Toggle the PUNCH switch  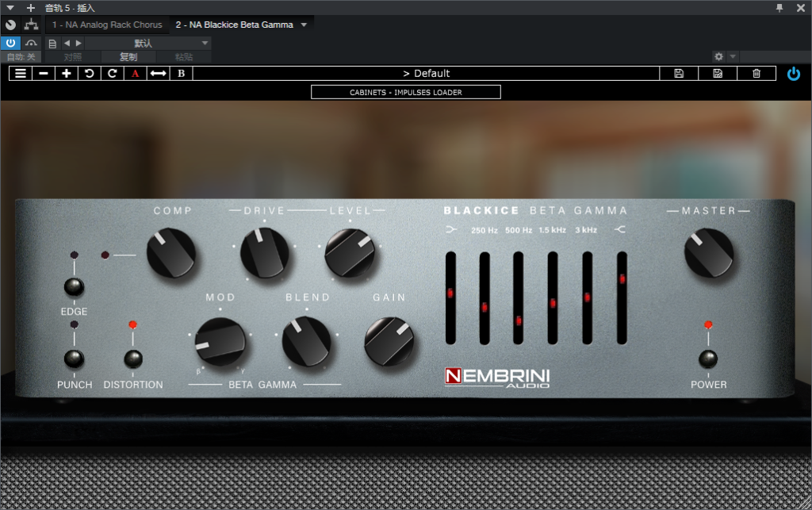74,359
